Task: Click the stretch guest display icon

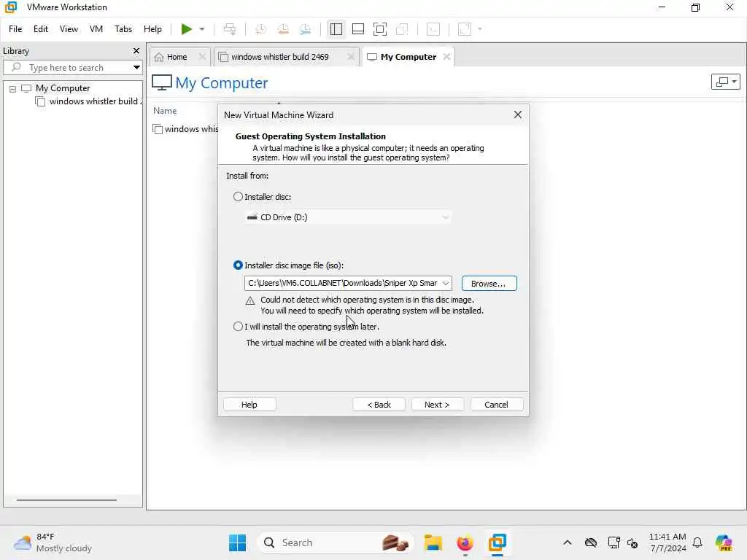Action: click(x=465, y=29)
